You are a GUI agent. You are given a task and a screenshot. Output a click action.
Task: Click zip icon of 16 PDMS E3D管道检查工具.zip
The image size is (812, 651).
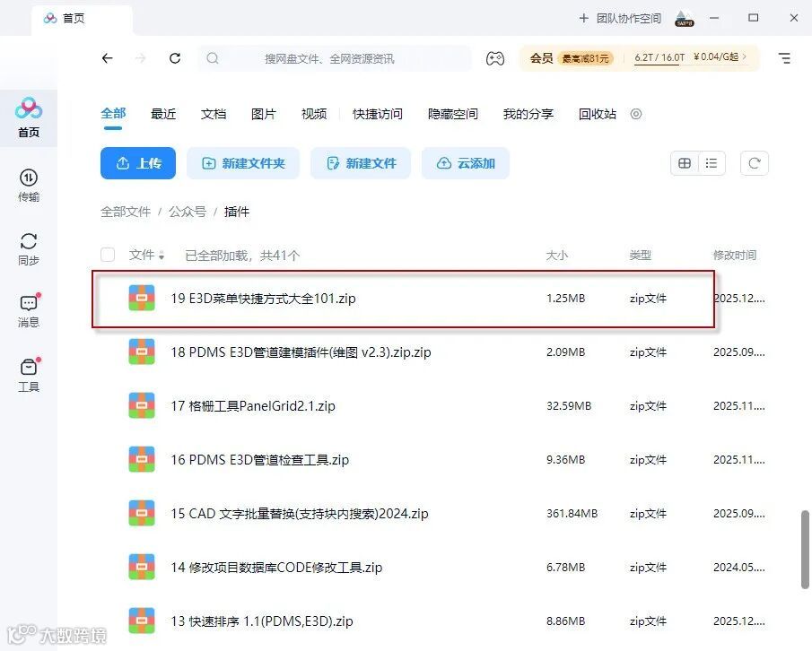coord(142,459)
